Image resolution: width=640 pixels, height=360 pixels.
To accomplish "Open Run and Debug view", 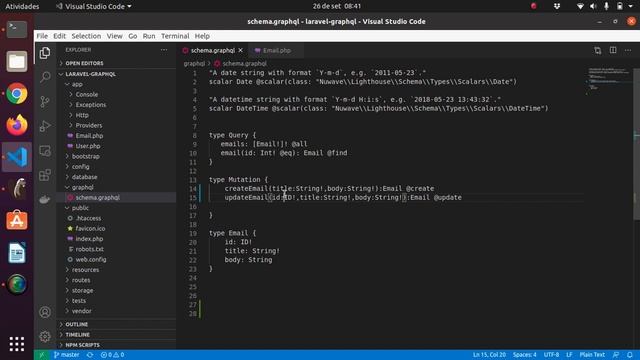I will (45, 126).
